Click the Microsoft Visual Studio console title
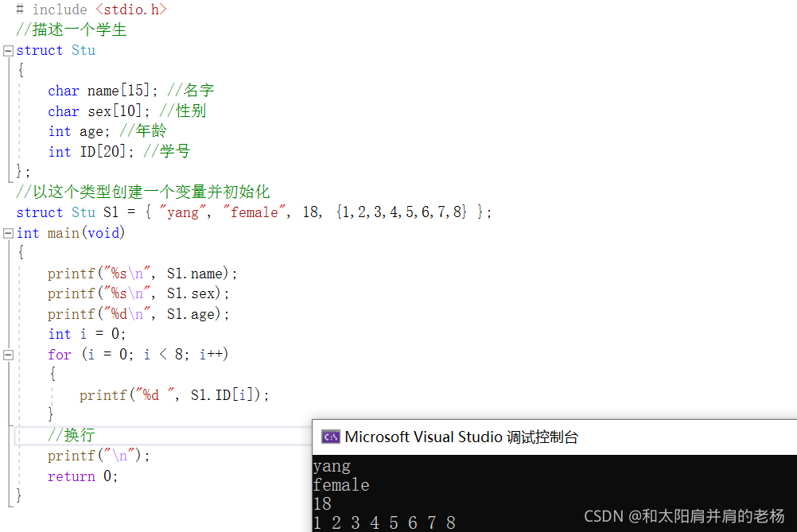 [x=461, y=437]
